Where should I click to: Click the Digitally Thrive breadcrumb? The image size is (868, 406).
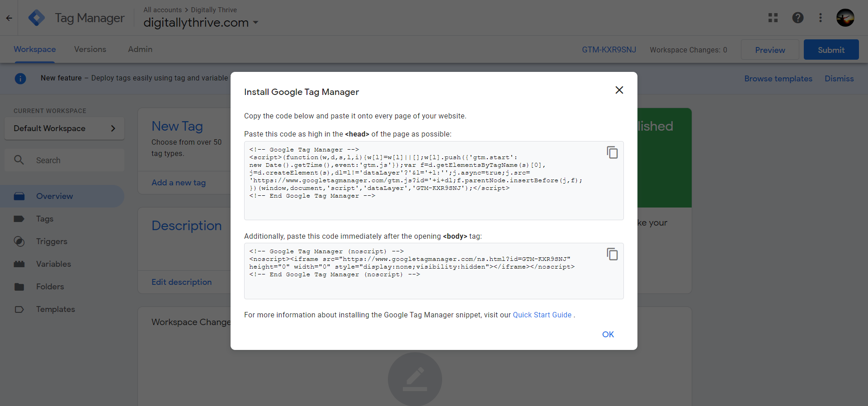pos(214,9)
